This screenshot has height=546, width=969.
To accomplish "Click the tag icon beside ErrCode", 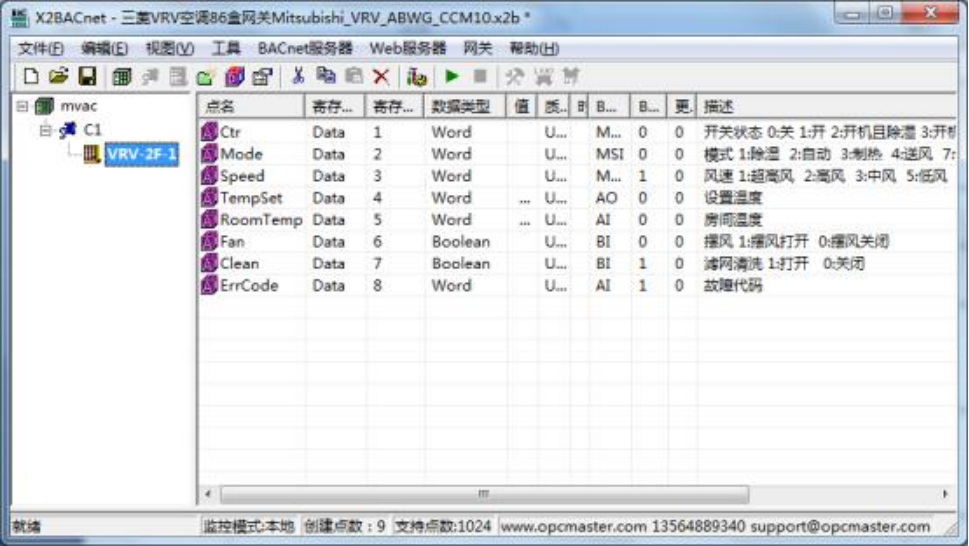I will [x=209, y=285].
